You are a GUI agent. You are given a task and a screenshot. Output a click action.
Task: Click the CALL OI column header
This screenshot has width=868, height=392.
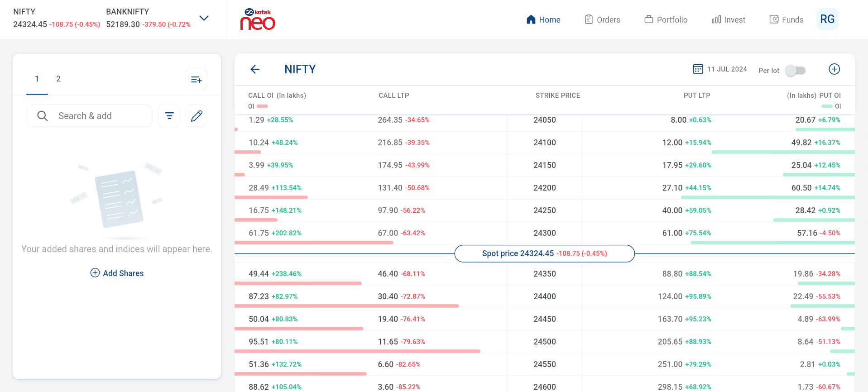[277, 96]
